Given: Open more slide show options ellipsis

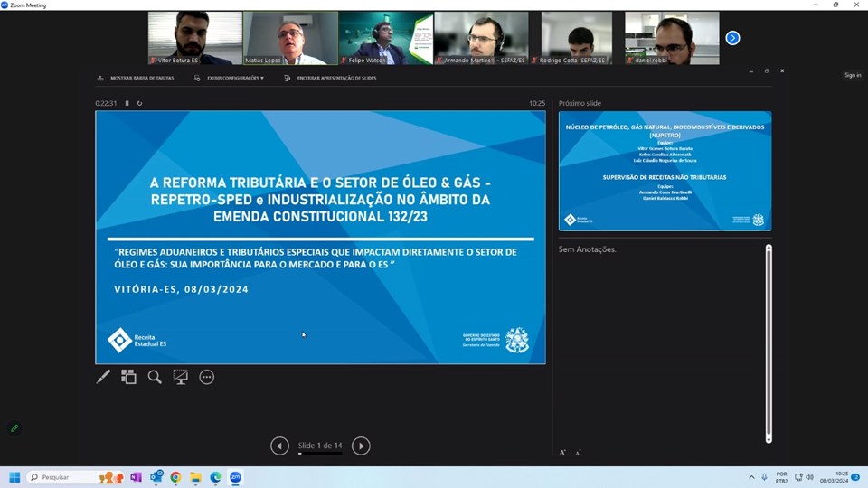Looking at the screenshot, I should (x=207, y=377).
